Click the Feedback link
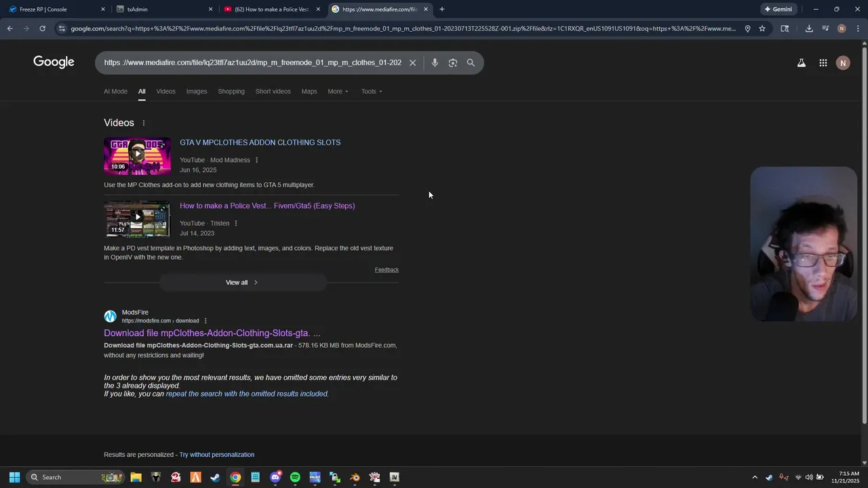 [x=387, y=270]
